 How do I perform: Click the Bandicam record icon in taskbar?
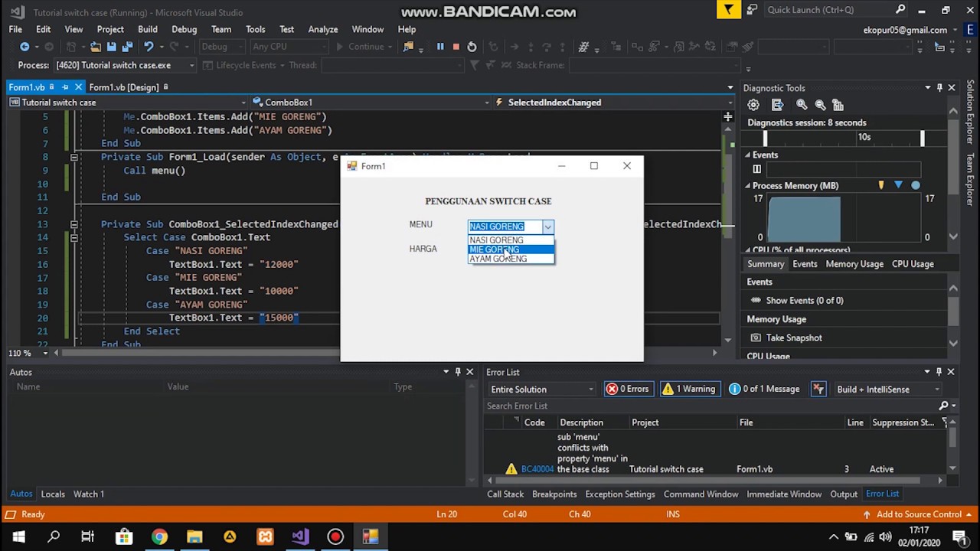point(335,536)
